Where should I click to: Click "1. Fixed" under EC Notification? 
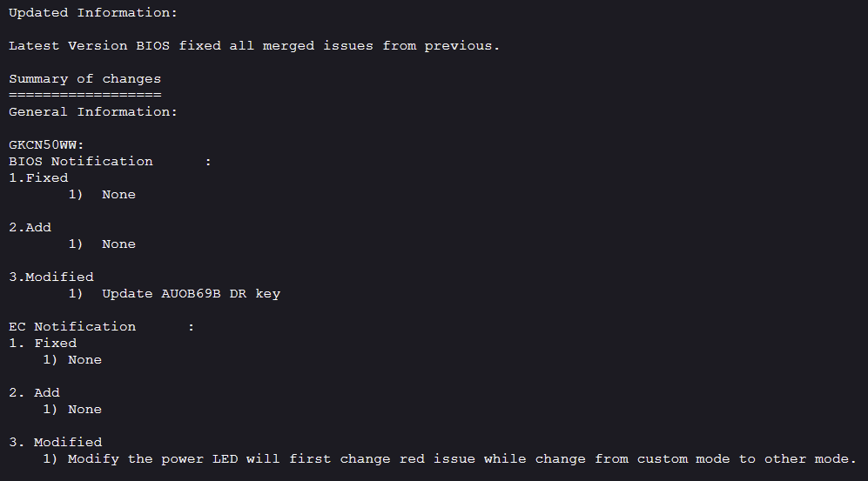pyautogui.click(x=43, y=343)
